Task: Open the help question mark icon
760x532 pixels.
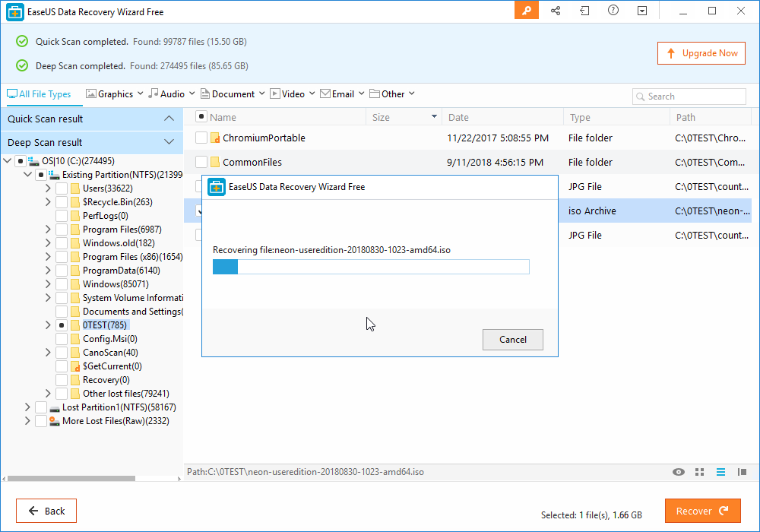Action: click(x=613, y=10)
